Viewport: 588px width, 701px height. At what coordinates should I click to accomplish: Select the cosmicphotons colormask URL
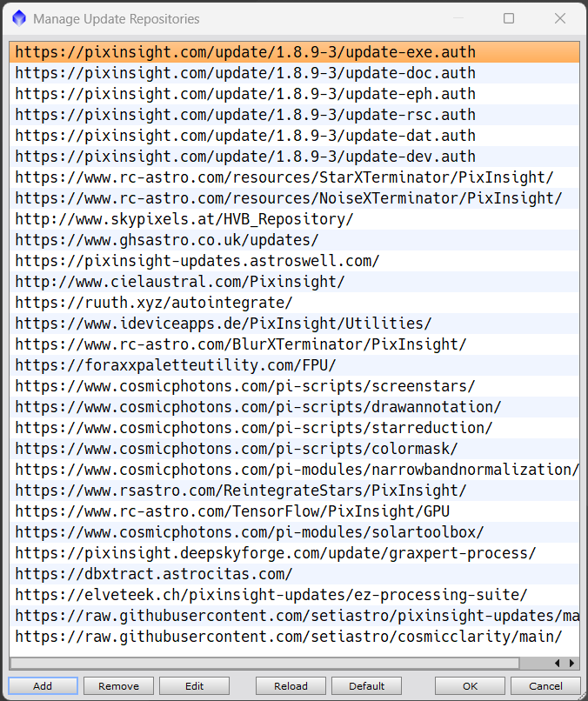point(294,449)
